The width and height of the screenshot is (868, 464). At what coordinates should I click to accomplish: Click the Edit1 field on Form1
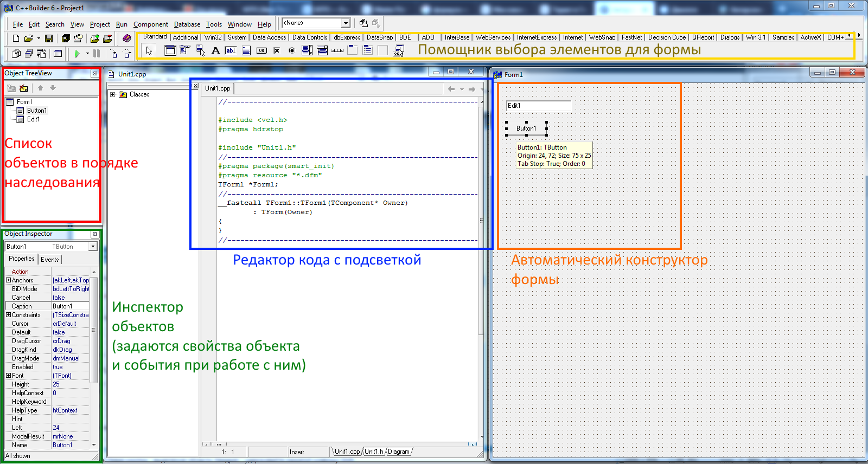(538, 106)
